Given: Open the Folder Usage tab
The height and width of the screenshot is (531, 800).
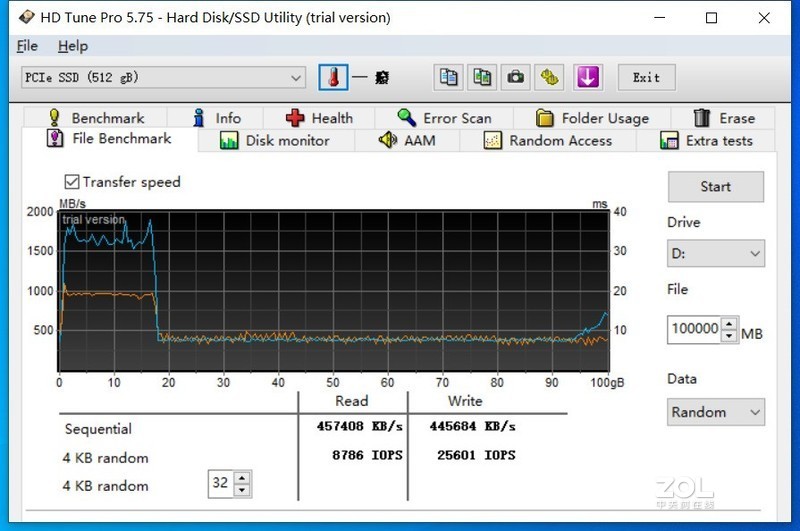Looking at the screenshot, I should (x=592, y=118).
